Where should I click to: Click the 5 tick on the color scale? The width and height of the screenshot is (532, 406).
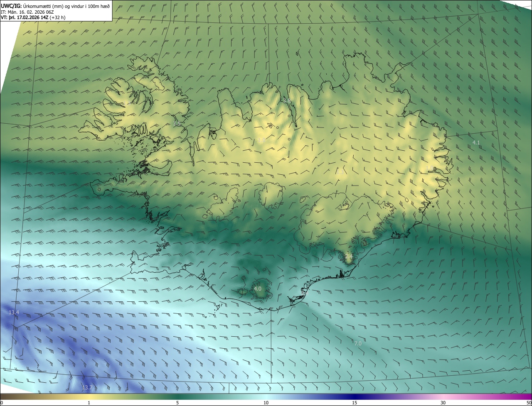pos(177,403)
